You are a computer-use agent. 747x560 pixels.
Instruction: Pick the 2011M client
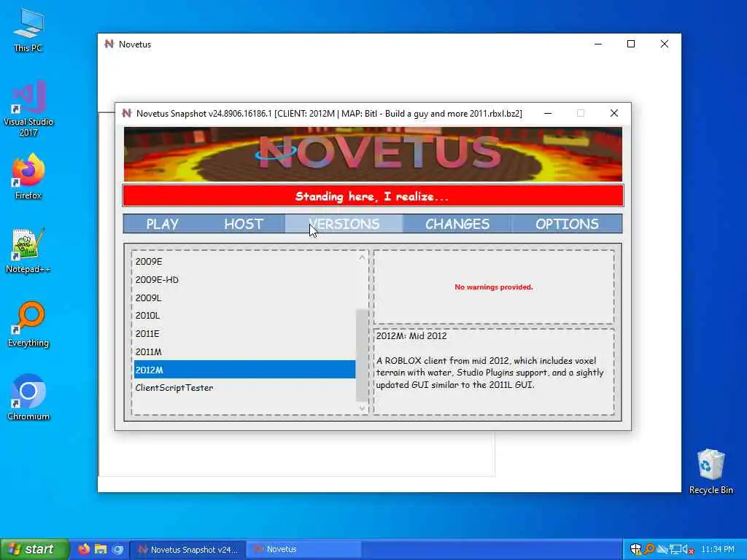click(244, 351)
